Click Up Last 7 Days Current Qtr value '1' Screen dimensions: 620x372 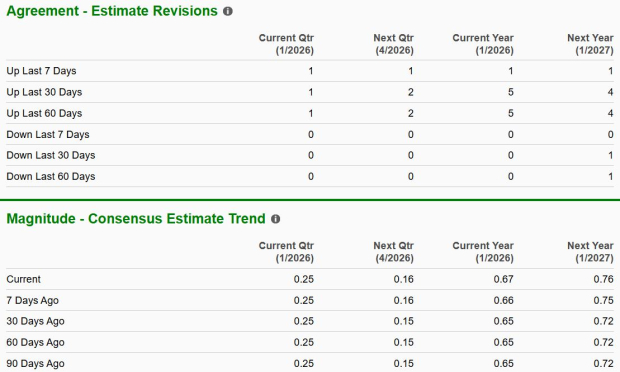(x=311, y=71)
